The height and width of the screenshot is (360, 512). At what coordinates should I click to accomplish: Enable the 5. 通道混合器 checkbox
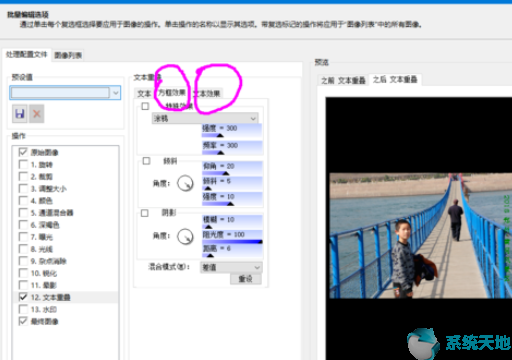click(x=23, y=213)
